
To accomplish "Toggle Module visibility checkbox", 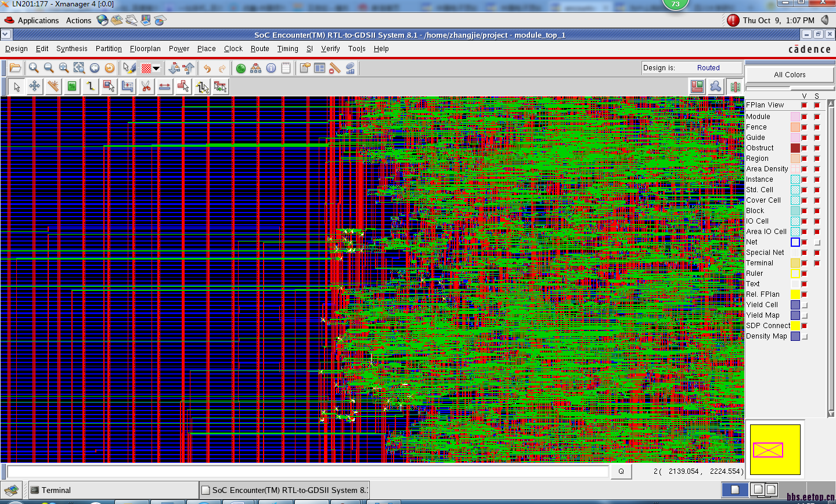I will (x=804, y=117).
